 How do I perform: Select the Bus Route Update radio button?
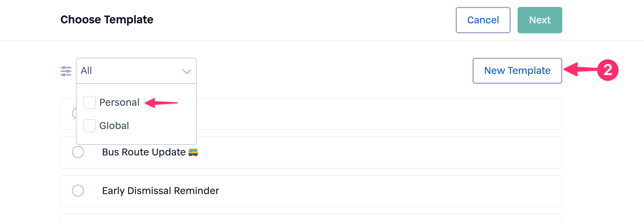coord(78,152)
